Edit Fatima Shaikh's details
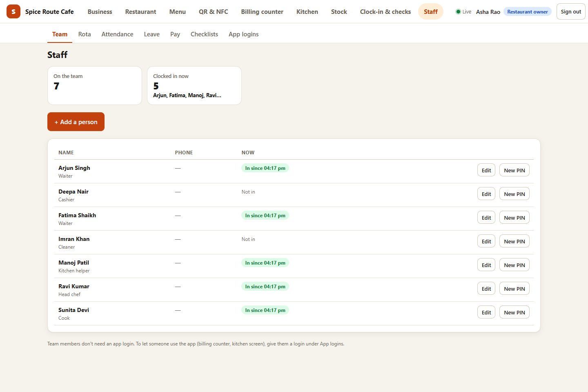 coord(486,218)
